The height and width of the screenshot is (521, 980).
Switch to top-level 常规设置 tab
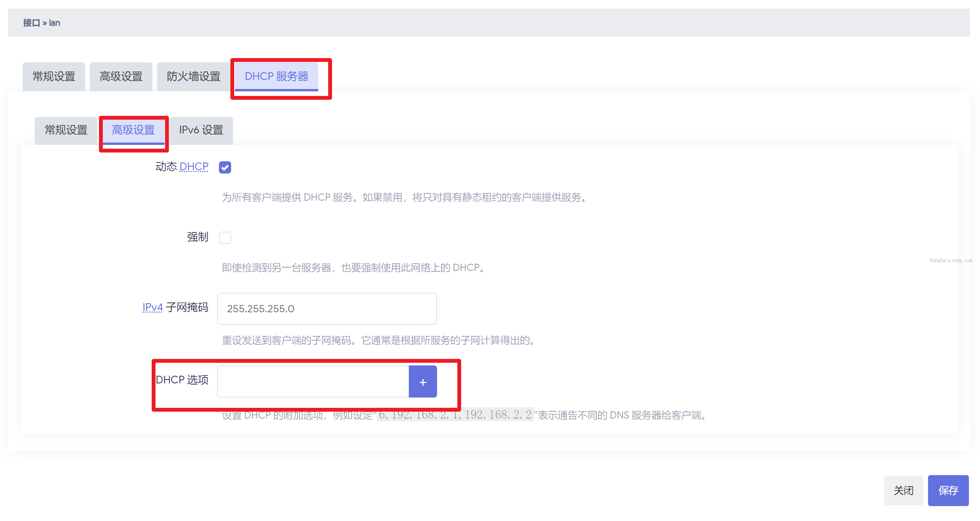pos(54,76)
